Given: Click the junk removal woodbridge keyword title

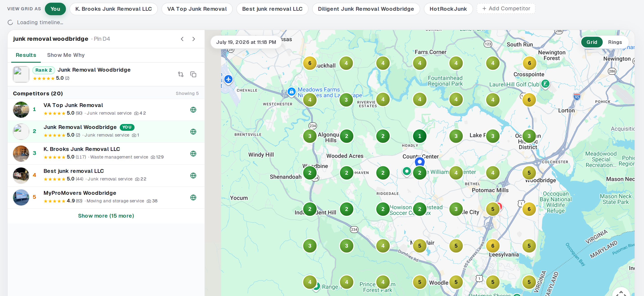Looking at the screenshot, I should coord(50,39).
